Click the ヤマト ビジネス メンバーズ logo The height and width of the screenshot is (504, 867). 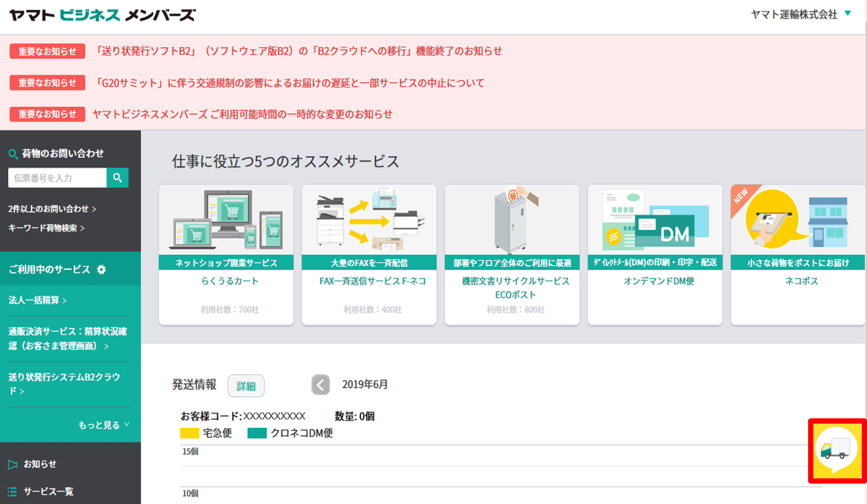point(103,15)
